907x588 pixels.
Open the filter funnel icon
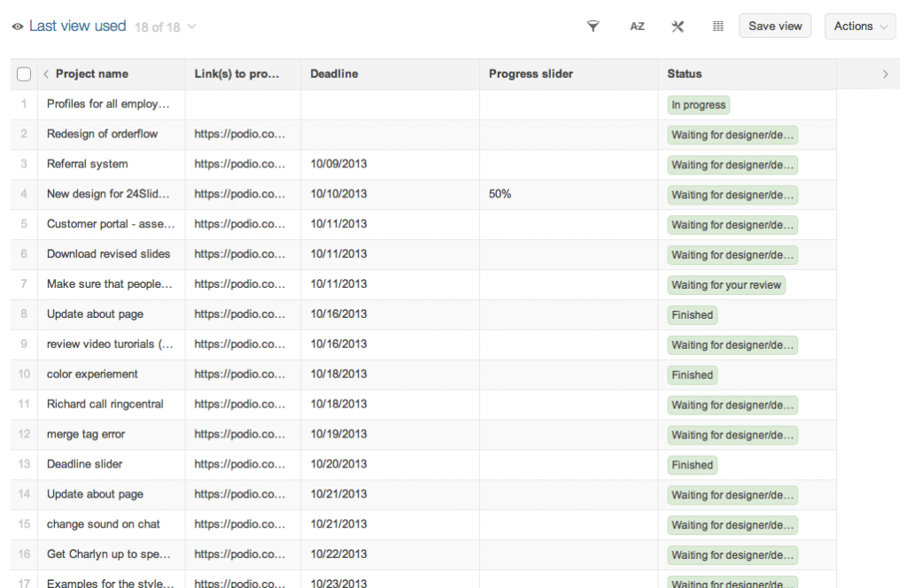tap(593, 26)
